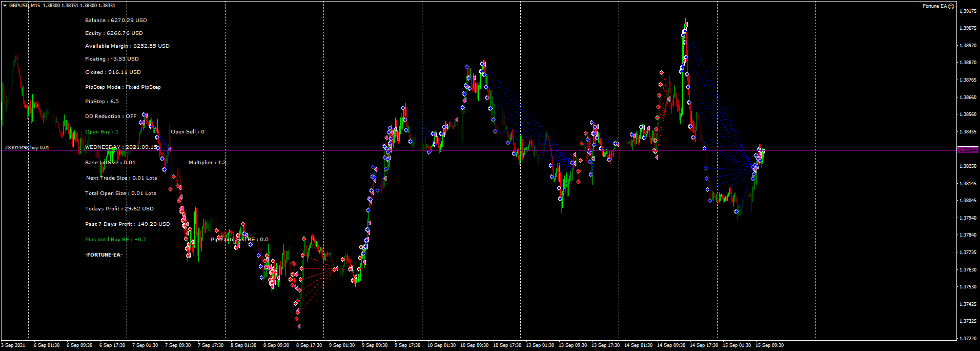Click the Fortune EA smiley face icon
The height and width of the screenshot is (351, 980).
(951, 6)
